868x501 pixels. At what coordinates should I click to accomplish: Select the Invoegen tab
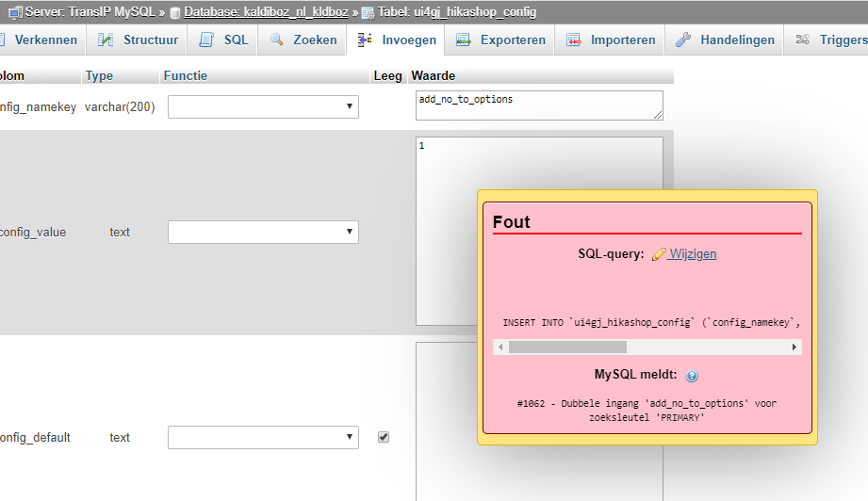coord(398,40)
